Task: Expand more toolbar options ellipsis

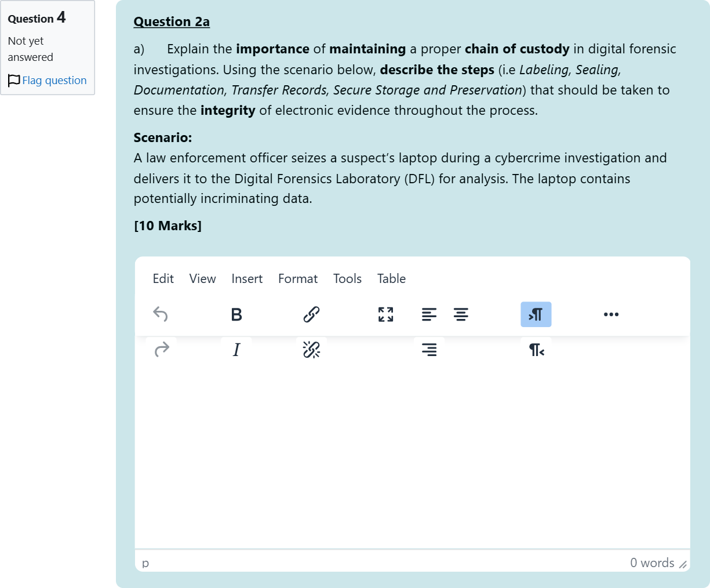Action: [x=611, y=314]
